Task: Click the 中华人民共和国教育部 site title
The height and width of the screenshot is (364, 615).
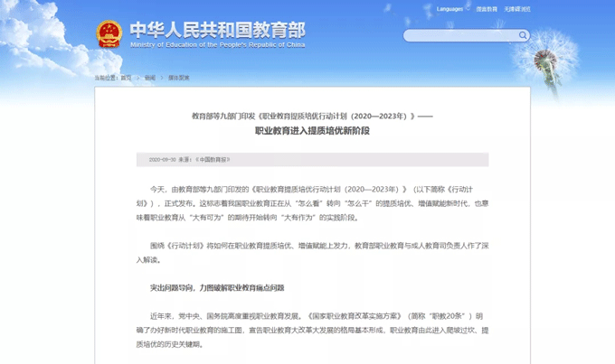Action: point(217,29)
